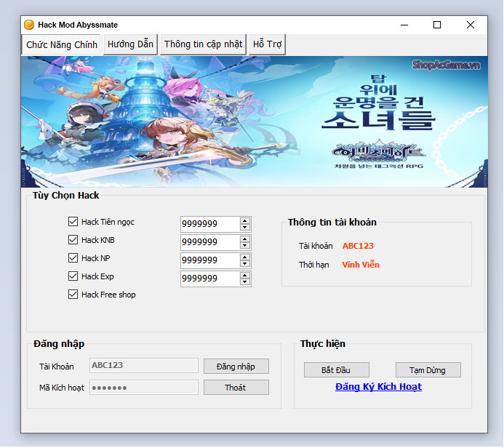The height and width of the screenshot is (448, 504).
Task: Increase the Hack KNB value with up arrow
Action: (245, 239)
